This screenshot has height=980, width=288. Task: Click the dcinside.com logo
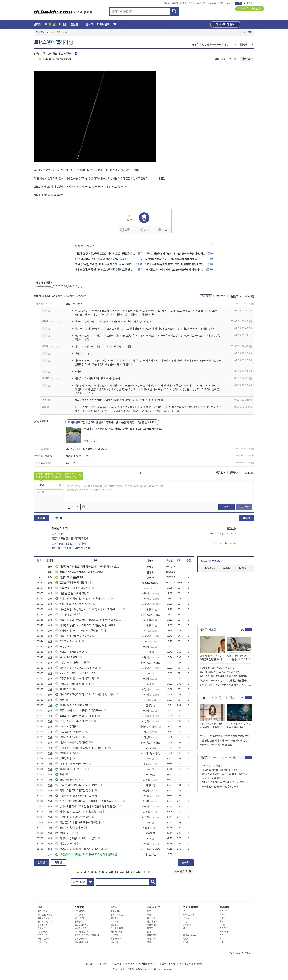pos(53,12)
